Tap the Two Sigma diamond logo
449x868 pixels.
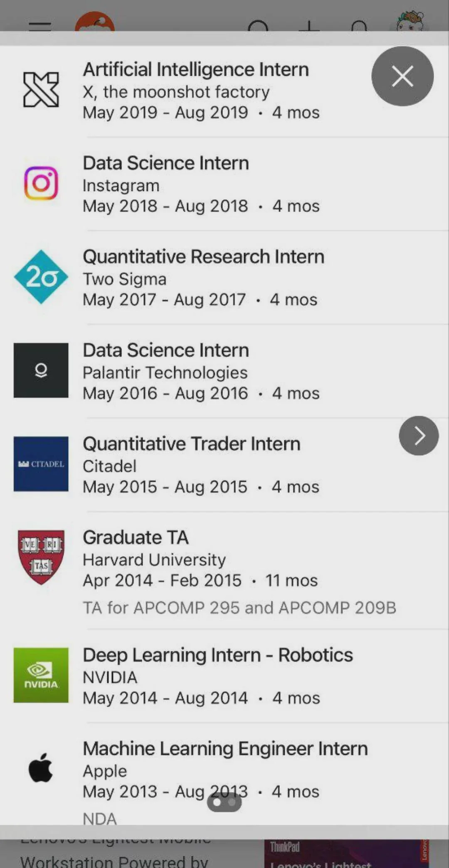pyautogui.click(x=41, y=277)
